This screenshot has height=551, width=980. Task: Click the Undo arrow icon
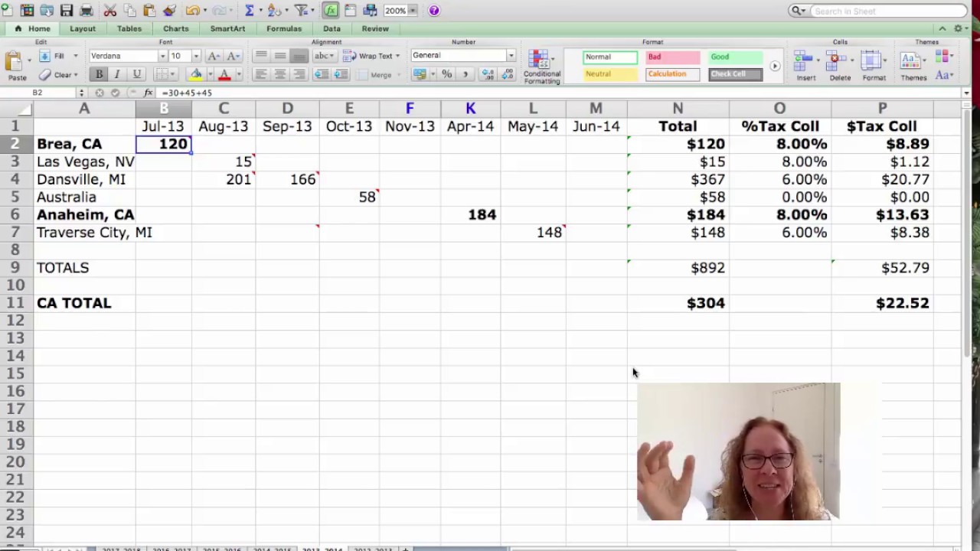pos(191,11)
